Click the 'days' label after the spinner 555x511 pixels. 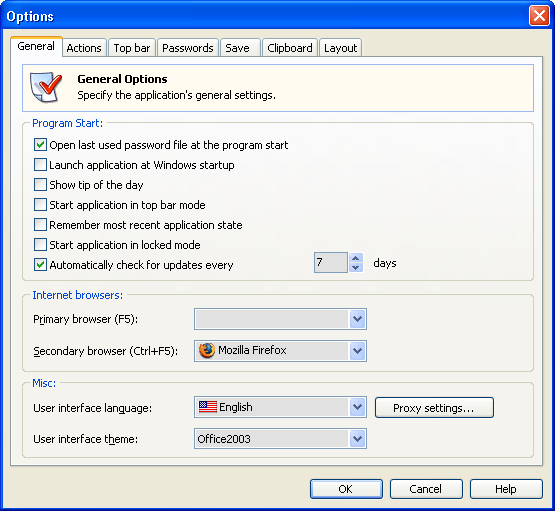point(385,263)
